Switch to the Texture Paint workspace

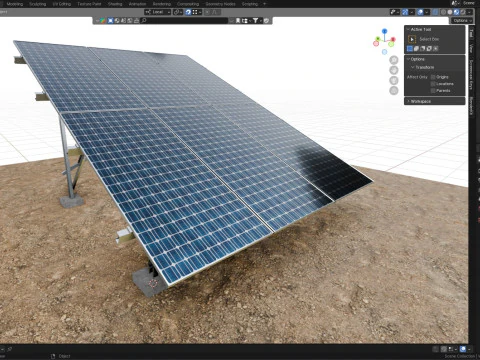pos(89,4)
